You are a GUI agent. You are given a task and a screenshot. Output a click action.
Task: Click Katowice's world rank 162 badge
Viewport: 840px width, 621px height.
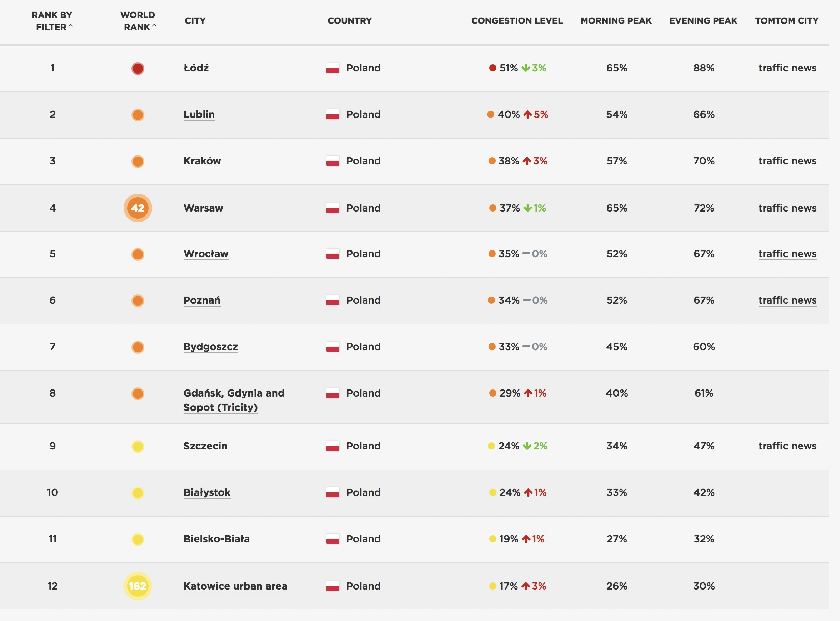[137, 586]
